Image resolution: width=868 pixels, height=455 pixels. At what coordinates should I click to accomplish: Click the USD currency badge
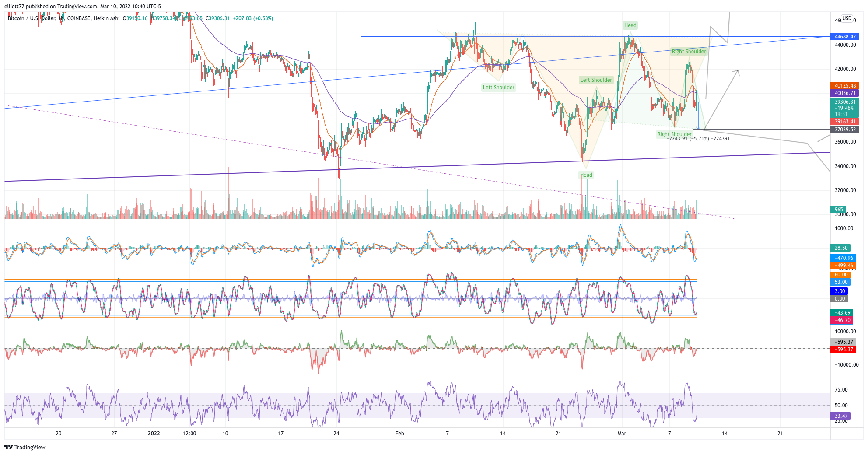point(847,18)
